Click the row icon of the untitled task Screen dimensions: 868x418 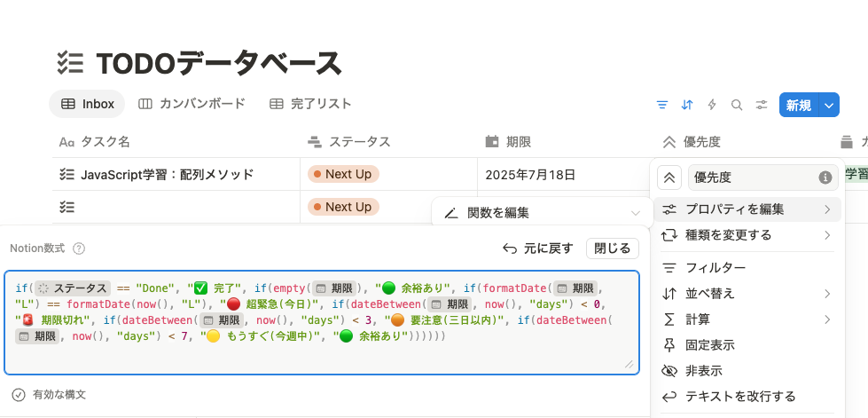click(67, 208)
